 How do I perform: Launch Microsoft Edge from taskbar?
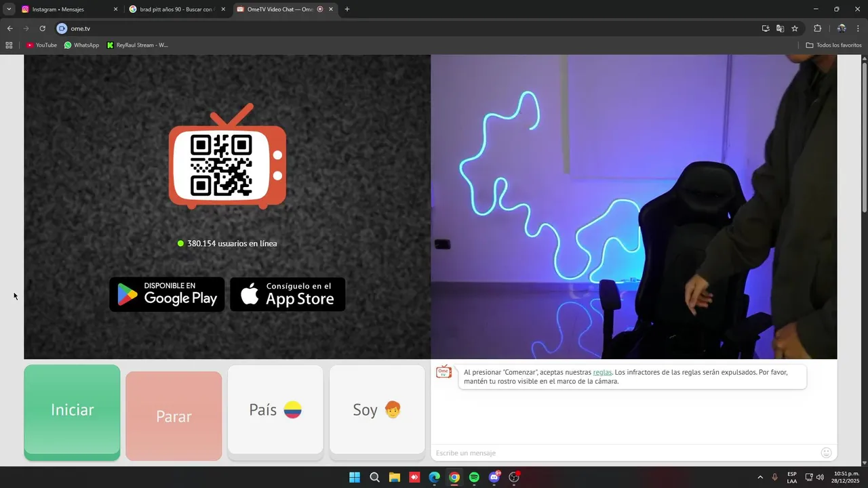click(434, 477)
